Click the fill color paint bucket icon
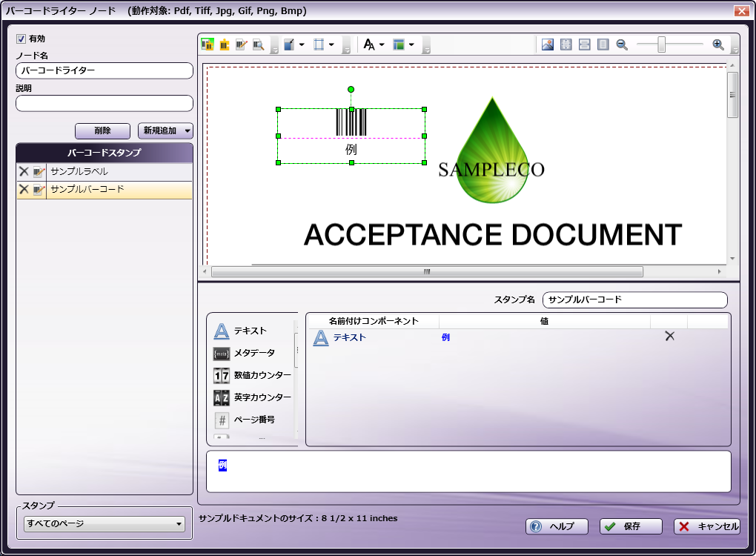The height and width of the screenshot is (556, 756). point(289,44)
